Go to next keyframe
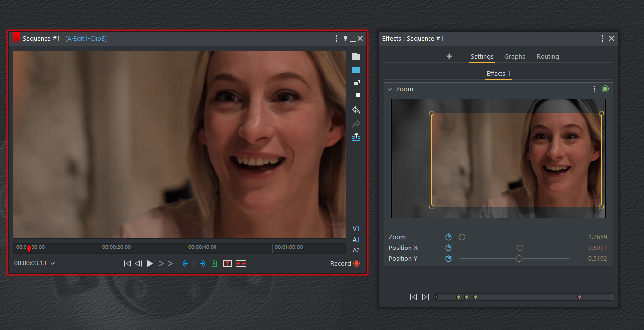This screenshot has width=644, height=330. pos(425,297)
